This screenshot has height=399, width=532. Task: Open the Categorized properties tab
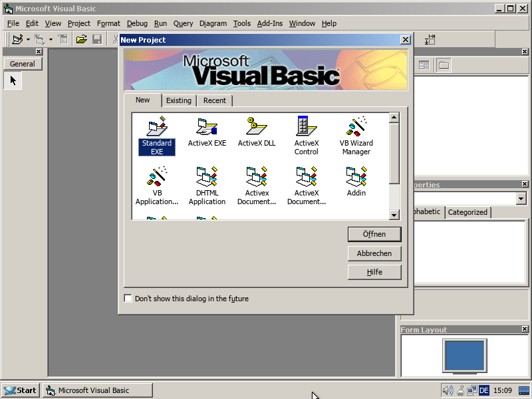pyautogui.click(x=467, y=212)
